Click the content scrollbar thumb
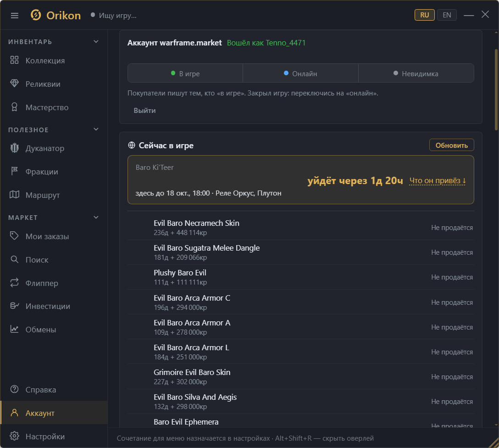The image size is (499, 448). [x=496, y=90]
